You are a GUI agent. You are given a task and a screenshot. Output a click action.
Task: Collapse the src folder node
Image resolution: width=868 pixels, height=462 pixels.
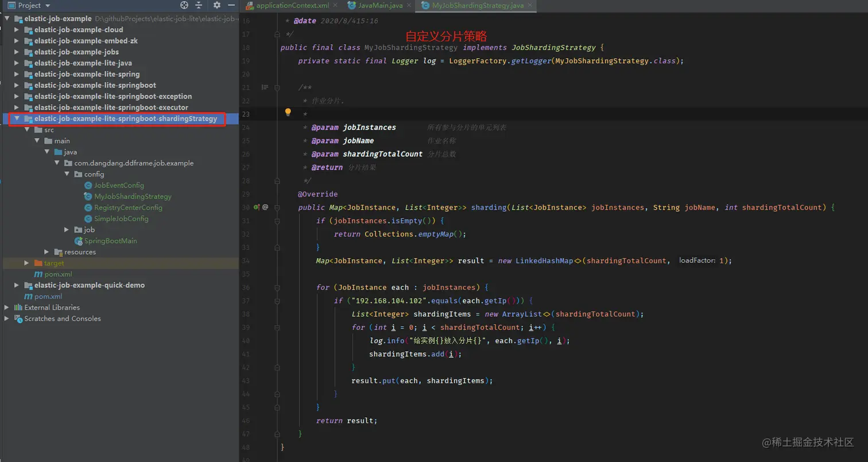pyautogui.click(x=27, y=130)
